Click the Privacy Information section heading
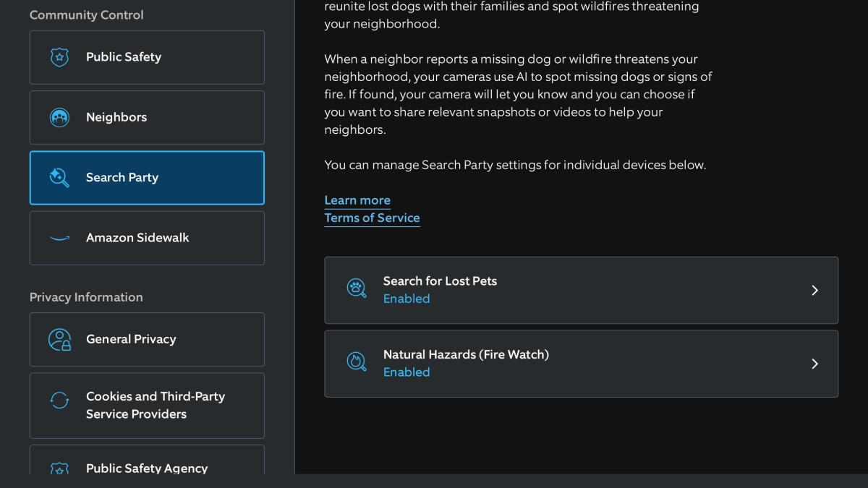868x488 pixels. [x=86, y=297]
